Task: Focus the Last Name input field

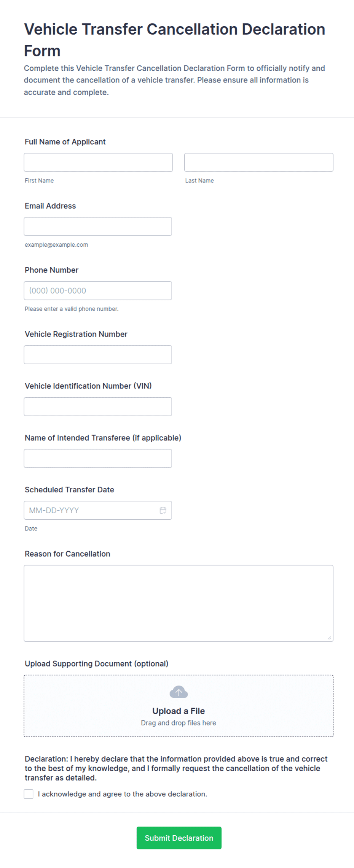Action: 259,162
